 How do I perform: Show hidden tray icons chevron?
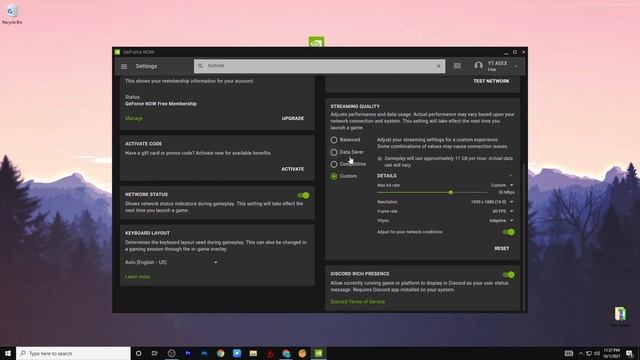click(581, 353)
